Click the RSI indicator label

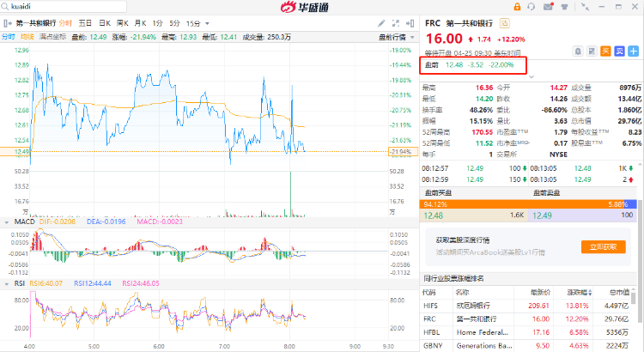(x=19, y=283)
